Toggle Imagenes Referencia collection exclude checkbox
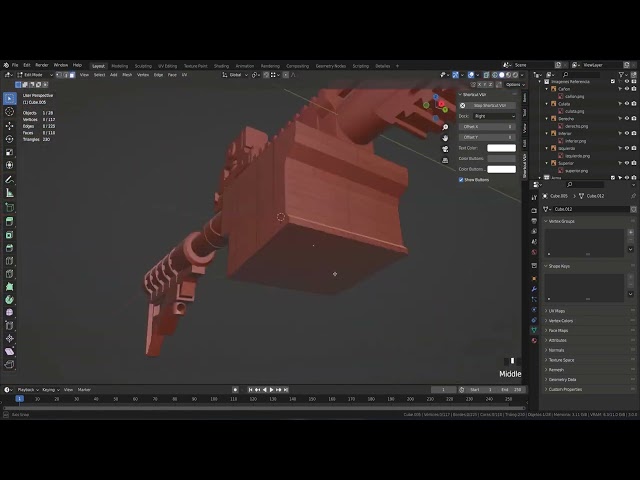Viewport: 640px width, 480px height. [613, 82]
